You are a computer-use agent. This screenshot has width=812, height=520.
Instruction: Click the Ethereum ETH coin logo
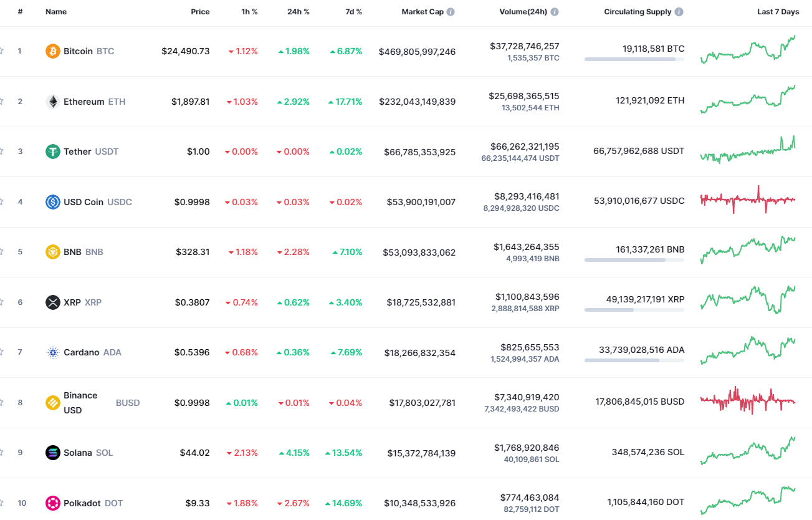pos(52,101)
